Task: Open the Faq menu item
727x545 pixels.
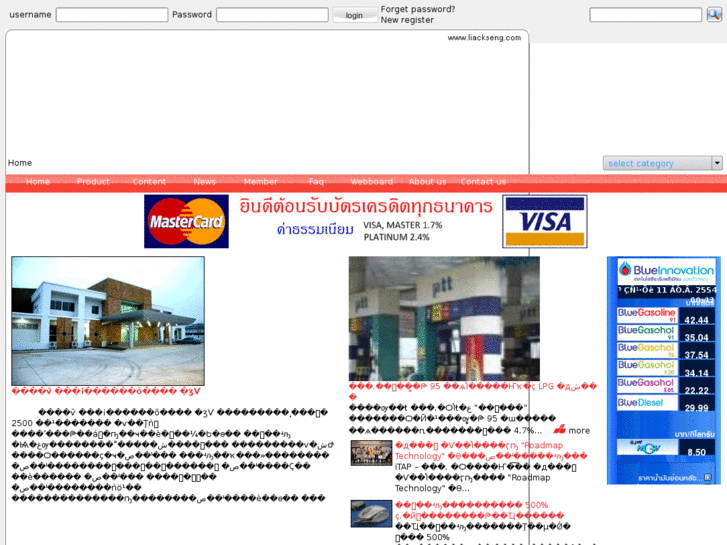Action: tap(316, 182)
